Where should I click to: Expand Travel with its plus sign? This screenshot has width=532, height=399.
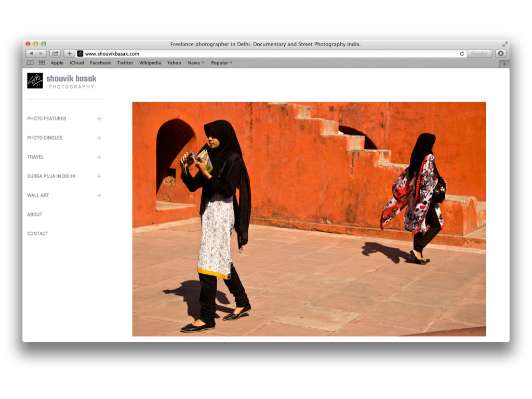tap(99, 157)
